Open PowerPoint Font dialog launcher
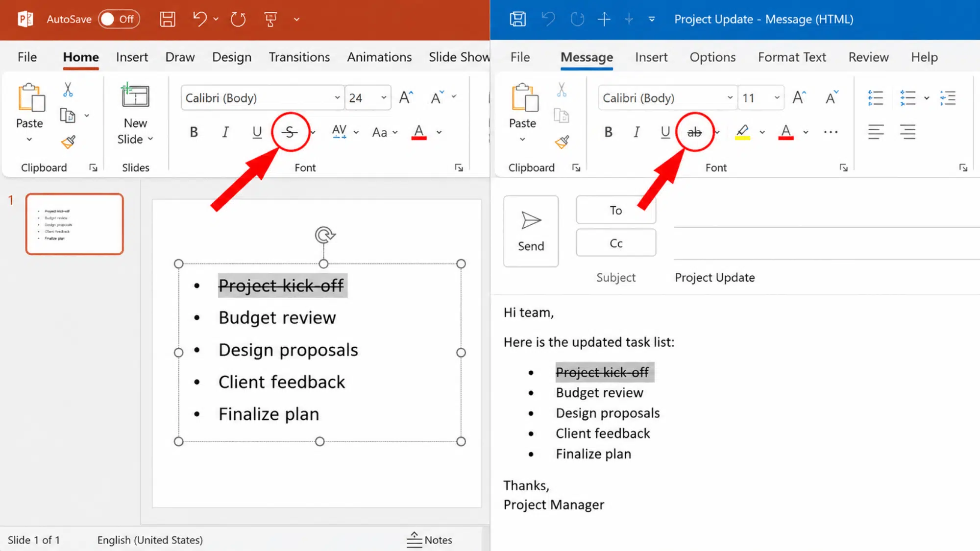Image resolution: width=980 pixels, height=551 pixels. coord(459,168)
